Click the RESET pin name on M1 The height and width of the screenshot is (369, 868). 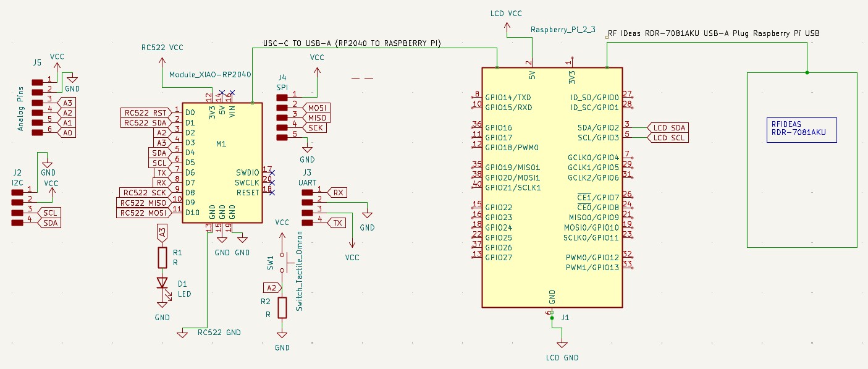248,192
